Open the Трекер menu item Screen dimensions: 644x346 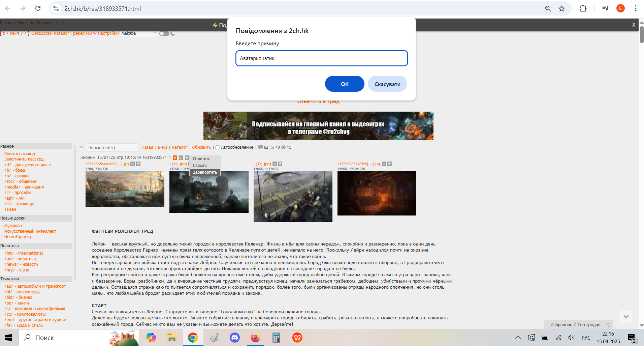77,33
